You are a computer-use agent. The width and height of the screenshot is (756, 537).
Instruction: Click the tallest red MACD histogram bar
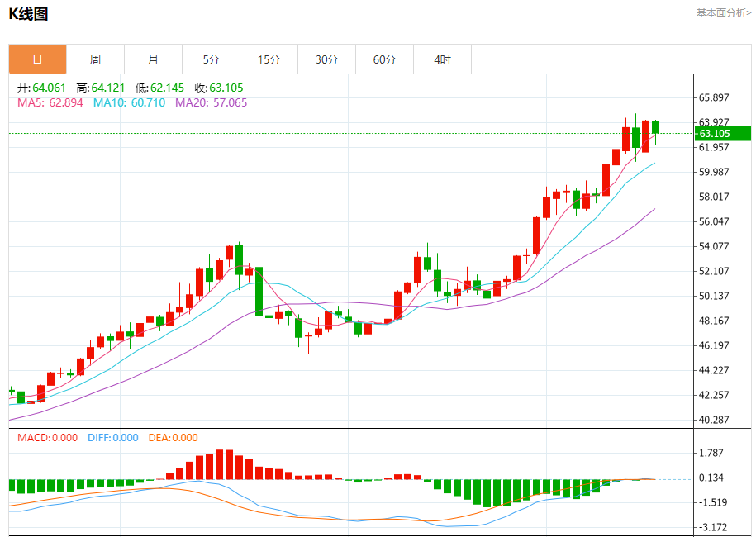pos(220,464)
